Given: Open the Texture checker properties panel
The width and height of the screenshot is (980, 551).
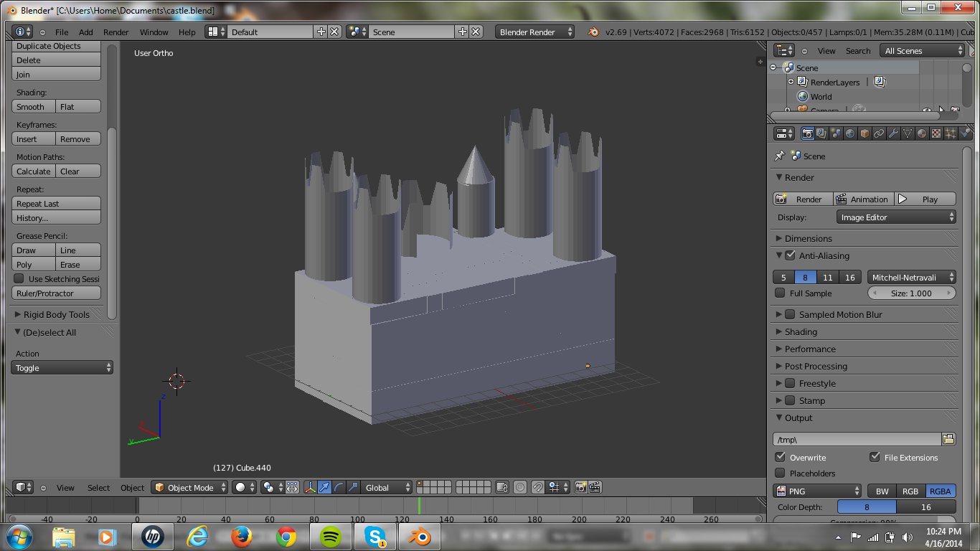Looking at the screenshot, I should [935, 133].
